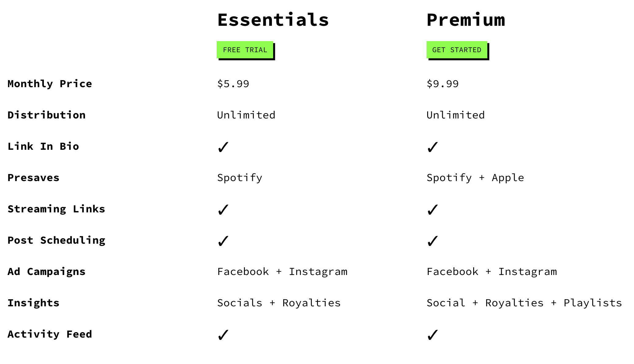Click Spotify + Apple presaves text
This screenshot has height=364, width=634.
475,178
